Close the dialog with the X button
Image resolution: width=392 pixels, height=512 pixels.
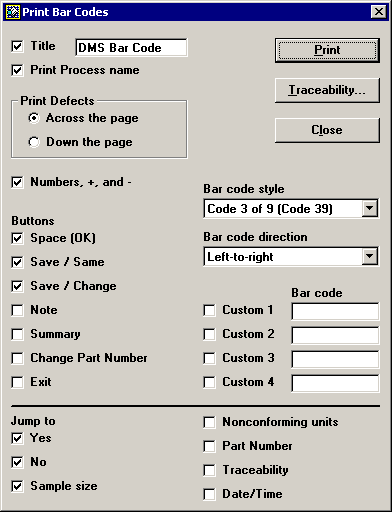(379, 12)
